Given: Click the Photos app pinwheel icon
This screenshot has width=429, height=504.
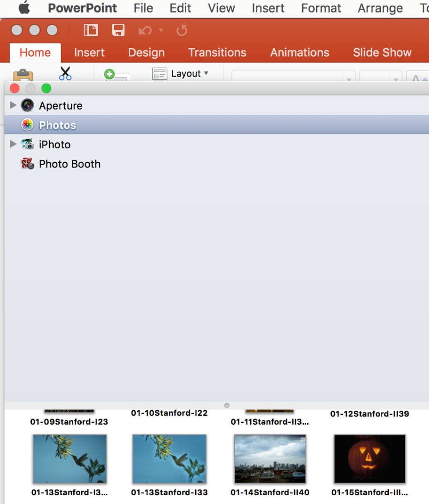Looking at the screenshot, I should point(28,125).
